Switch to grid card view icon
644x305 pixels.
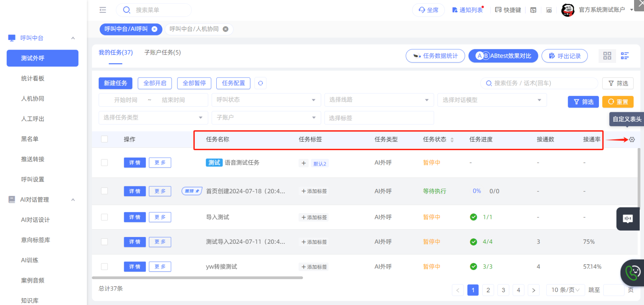(607, 56)
